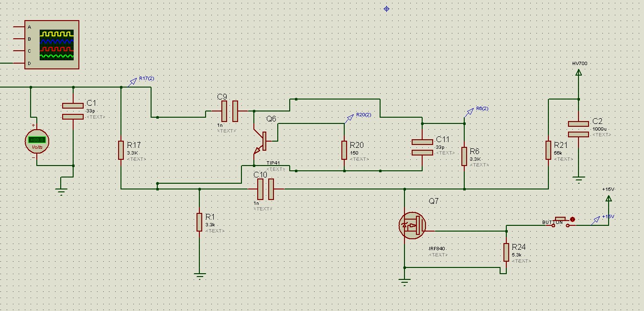Click the C11 reference label

(x=442, y=139)
